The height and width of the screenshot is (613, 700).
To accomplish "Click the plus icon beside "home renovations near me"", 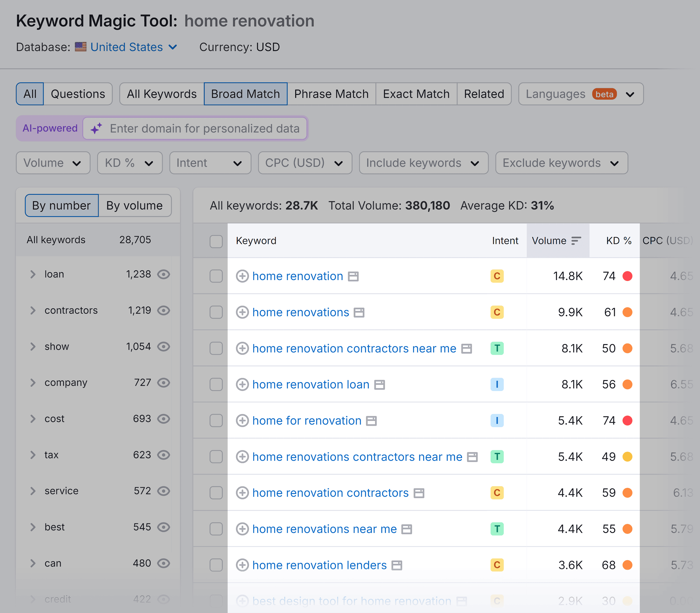I will pos(242,529).
